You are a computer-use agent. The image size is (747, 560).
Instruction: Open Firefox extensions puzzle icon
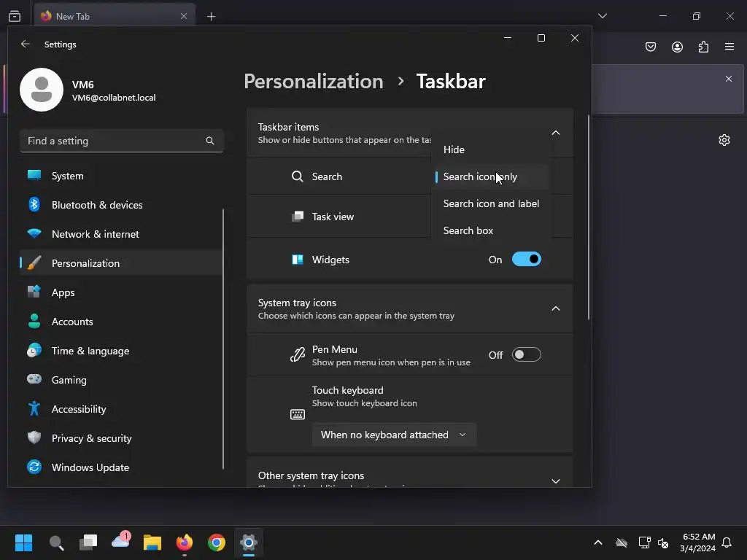(x=703, y=47)
